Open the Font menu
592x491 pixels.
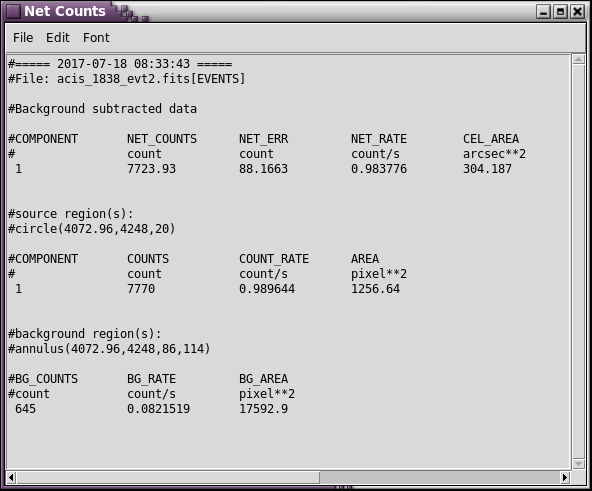click(x=96, y=38)
